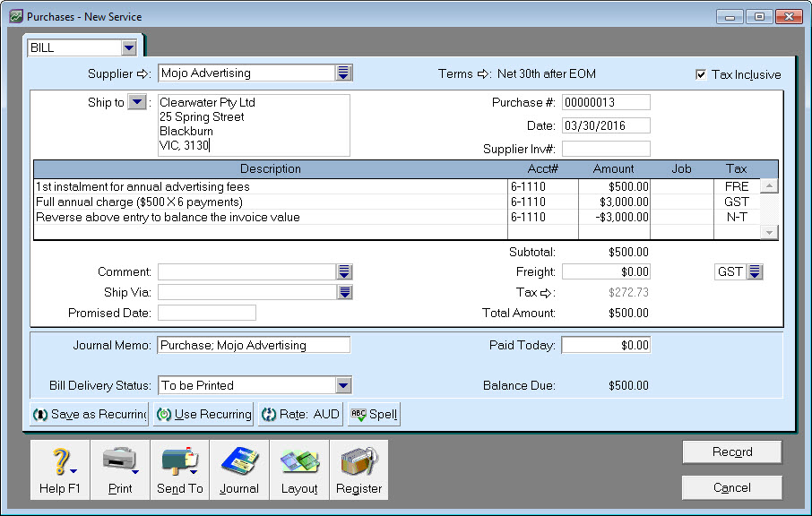Click the Send To mailbox icon
This screenshot has width=812, height=516.
179,469
